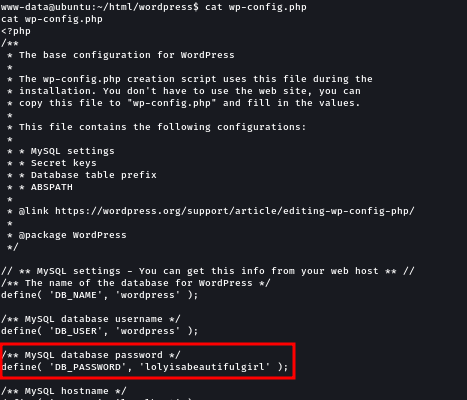Click the DB_NAME define line
The height and width of the screenshot is (400, 467).
[x=100, y=295]
